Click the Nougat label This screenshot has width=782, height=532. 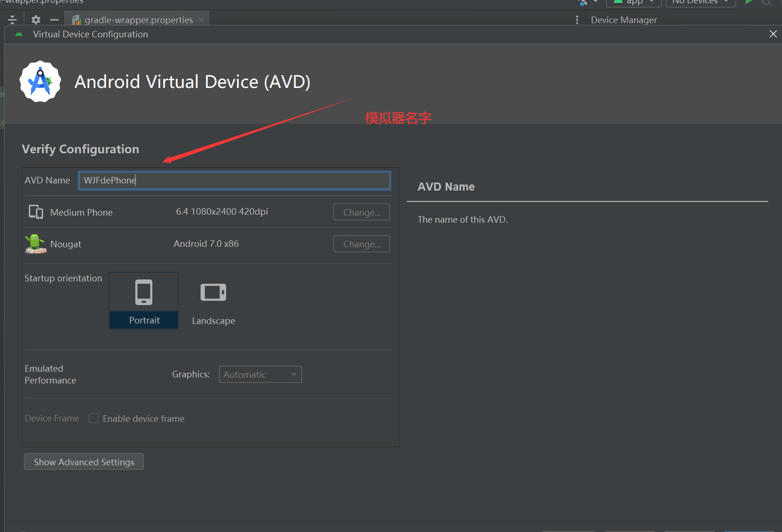[66, 244]
